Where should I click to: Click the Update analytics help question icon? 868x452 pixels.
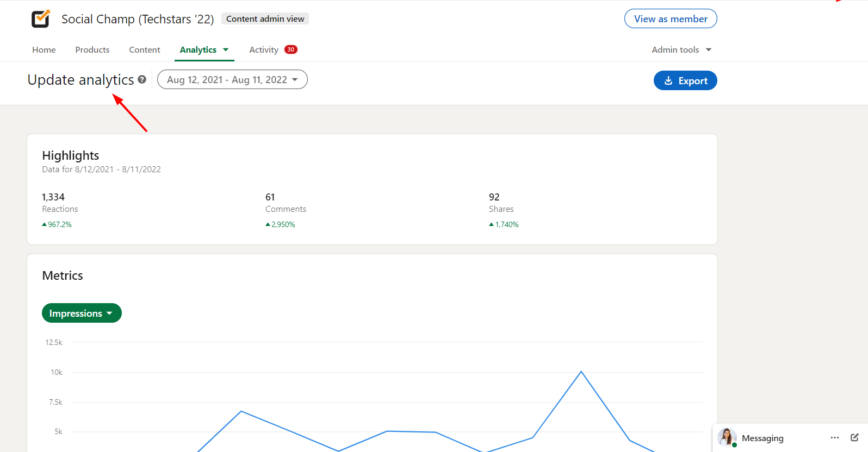(142, 79)
